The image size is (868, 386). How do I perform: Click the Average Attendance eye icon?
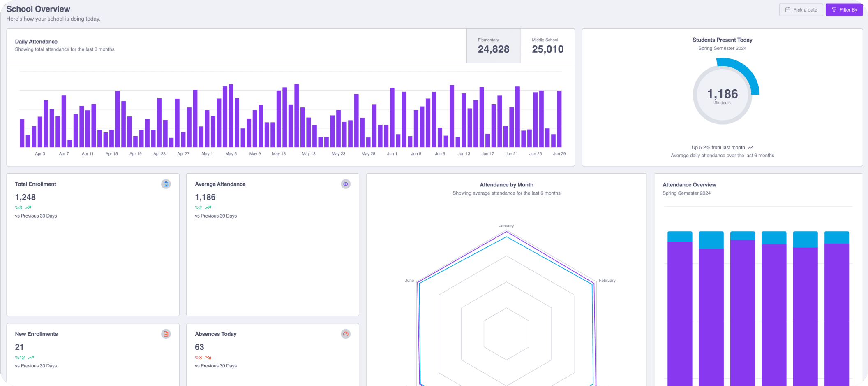pyautogui.click(x=346, y=184)
